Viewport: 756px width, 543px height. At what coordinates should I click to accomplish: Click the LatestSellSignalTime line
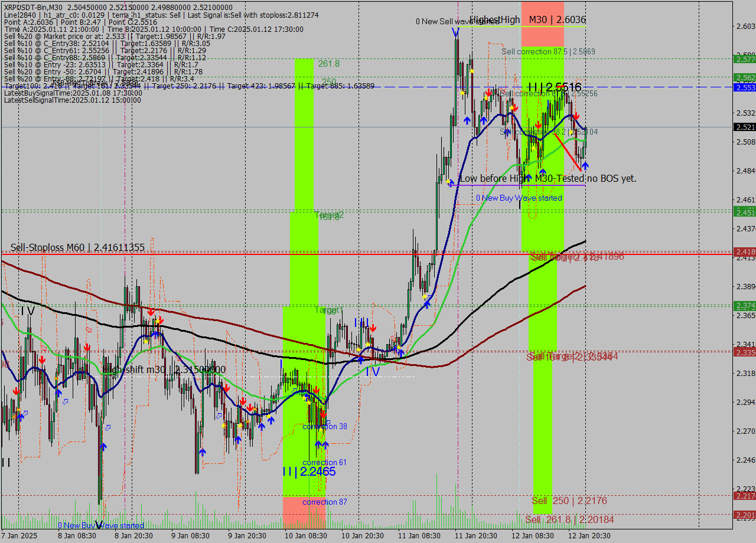(x=73, y=100)
